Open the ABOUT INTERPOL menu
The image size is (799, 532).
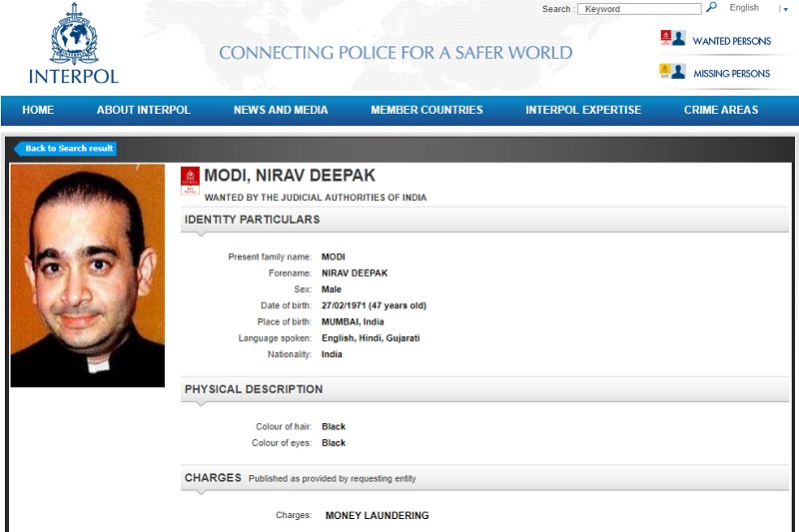click(144, 110)
